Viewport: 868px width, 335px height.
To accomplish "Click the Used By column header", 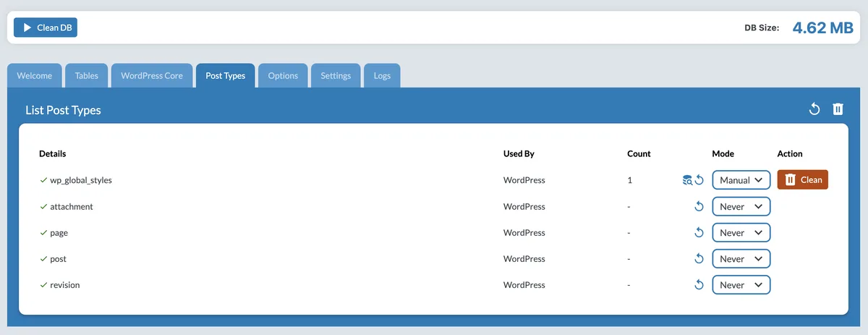I will tap(519, 153).
